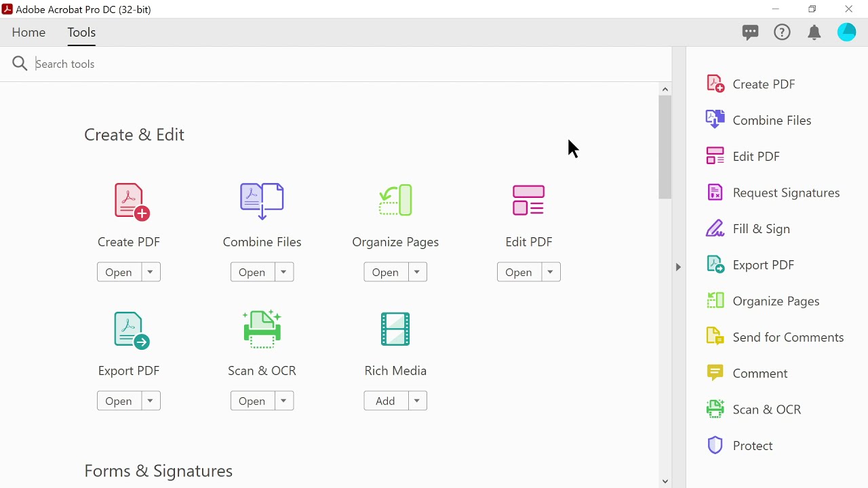868x488 pixels.
Task: Collapse the right tools panel arrow
Action: point(678,267)
